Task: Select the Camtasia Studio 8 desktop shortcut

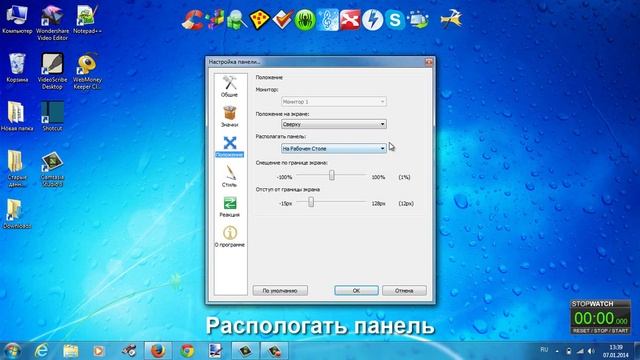Action: pos(52,169)
